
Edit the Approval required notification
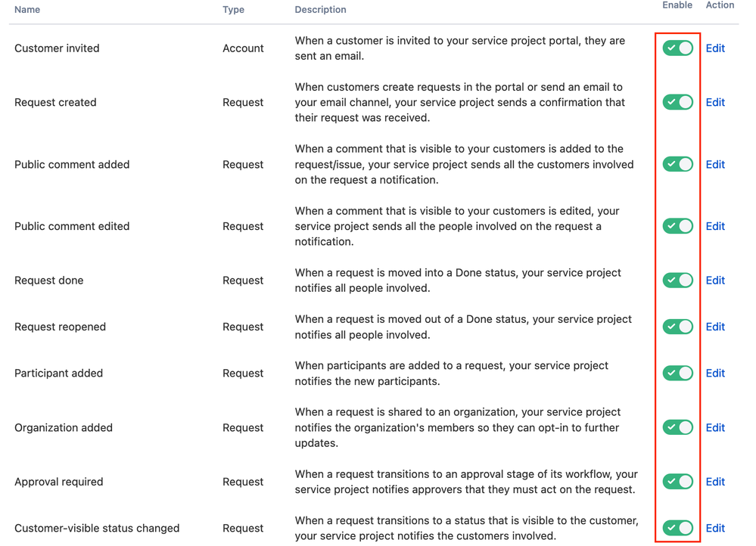[714, 482]
